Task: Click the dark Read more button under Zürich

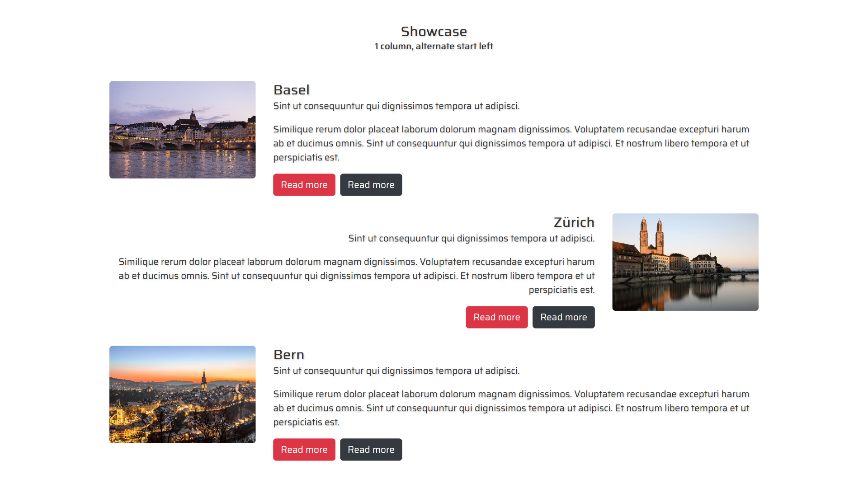Action: point(563,317)
